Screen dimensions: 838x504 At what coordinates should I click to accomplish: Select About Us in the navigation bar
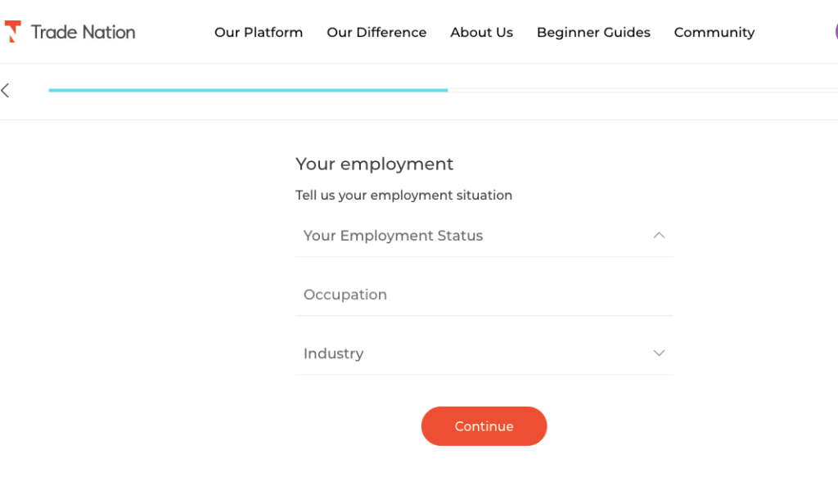[481, 33]
